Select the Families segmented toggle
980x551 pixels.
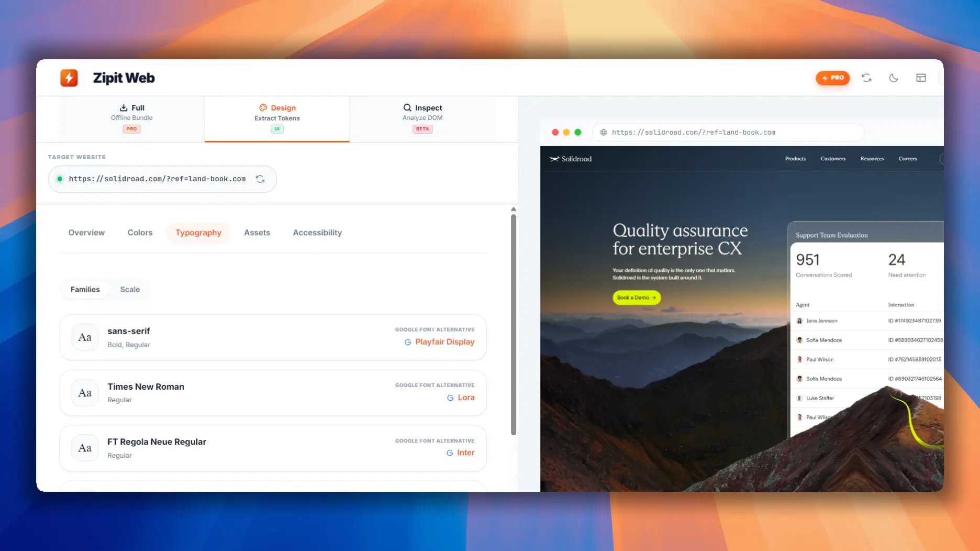[x=85, y=289]
